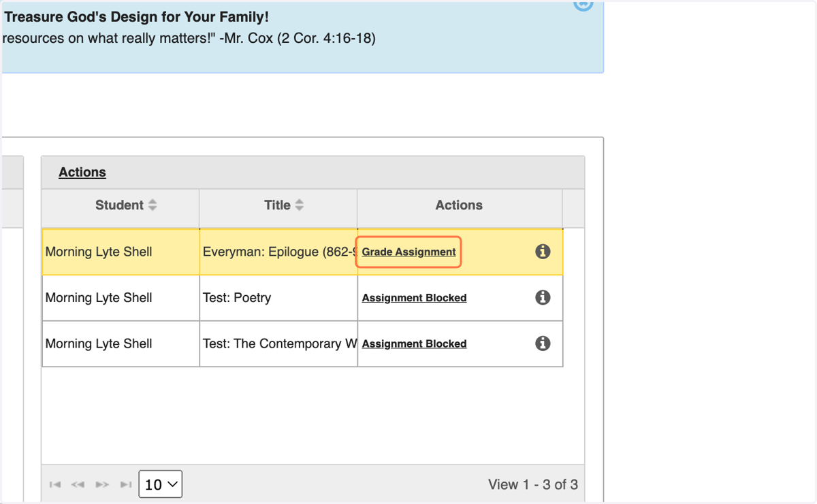Image resolution: width=817 pixels, height=504 pixels.
Task: Open info icon for Test: Poetry row
Action: tap(543, 297)
